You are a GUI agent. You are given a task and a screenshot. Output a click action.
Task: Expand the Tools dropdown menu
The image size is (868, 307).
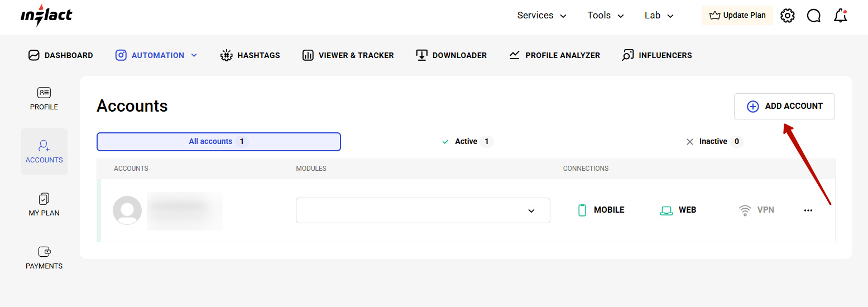coord(605,16)
